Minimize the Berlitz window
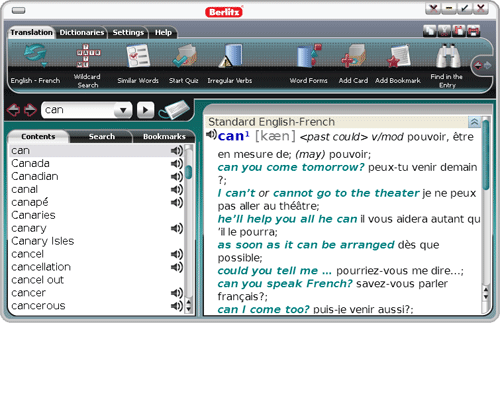 tap(449, 8)
